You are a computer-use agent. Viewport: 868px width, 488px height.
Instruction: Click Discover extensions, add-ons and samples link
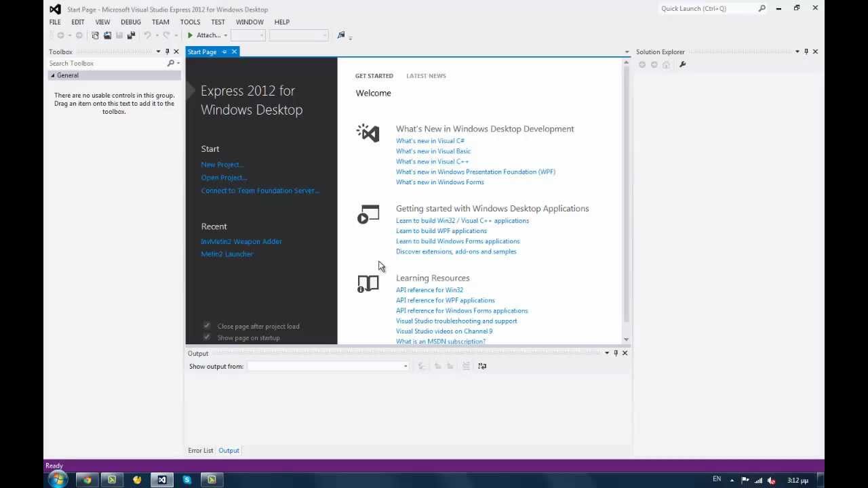click(x=456, y=251)
